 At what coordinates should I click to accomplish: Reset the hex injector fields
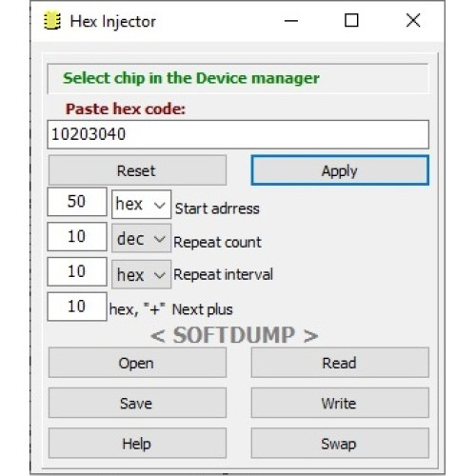pos(137,170)
